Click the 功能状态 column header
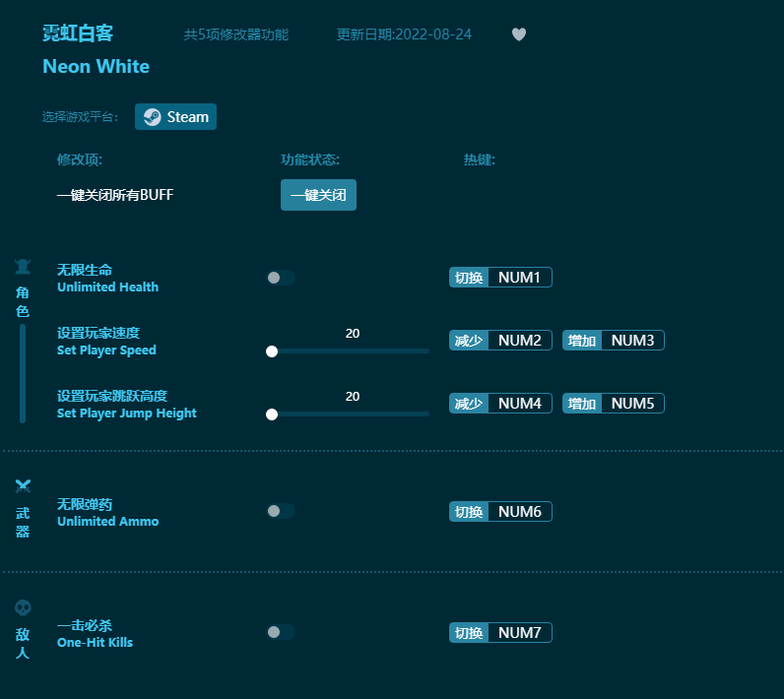 point(310,159)
